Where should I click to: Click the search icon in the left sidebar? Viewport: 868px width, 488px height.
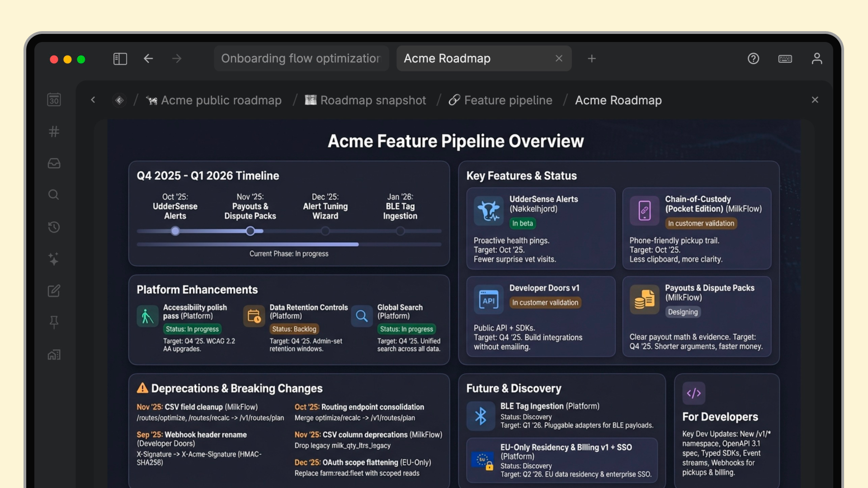(54, 195)
